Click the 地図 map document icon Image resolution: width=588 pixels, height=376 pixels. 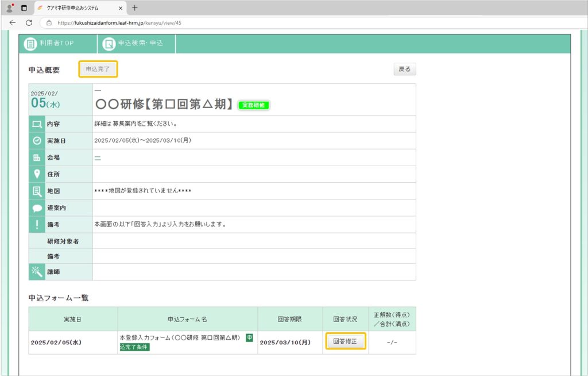point(37,191)
